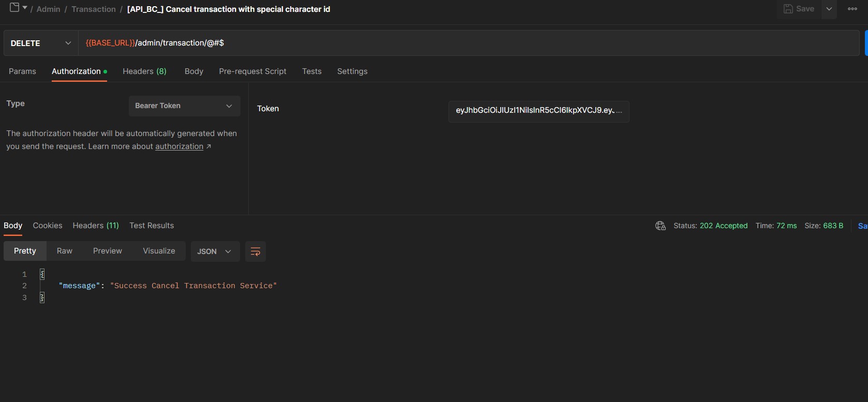
Task: Click the network globe icon near Status
Action: (661, 226)
